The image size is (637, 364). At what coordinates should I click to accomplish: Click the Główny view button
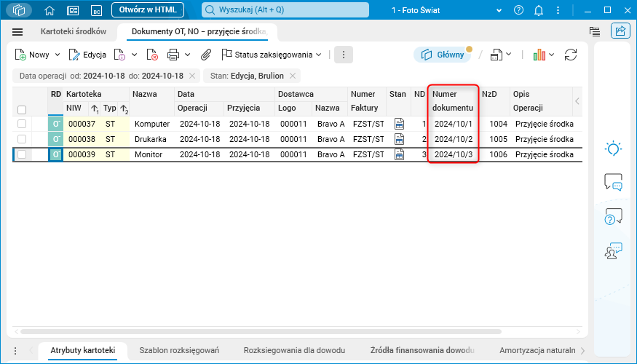(443, 55)
